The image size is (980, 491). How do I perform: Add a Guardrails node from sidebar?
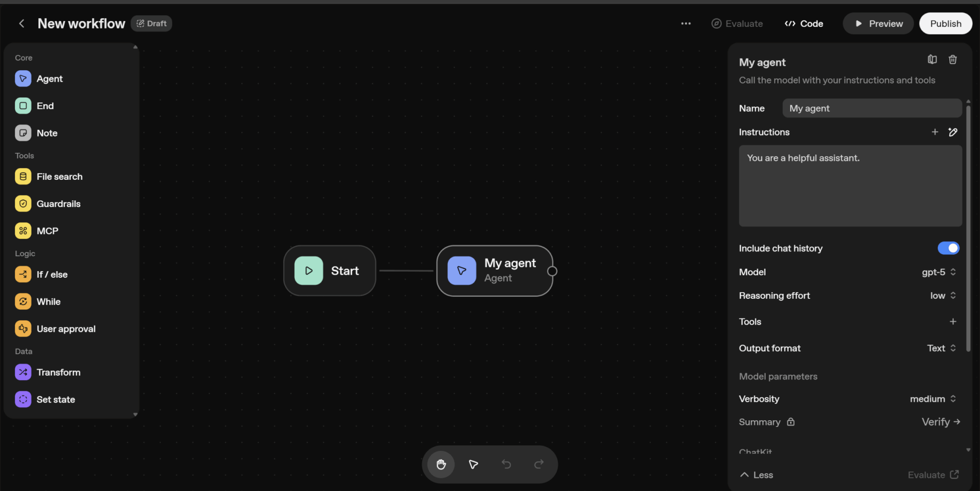point(58,204)
